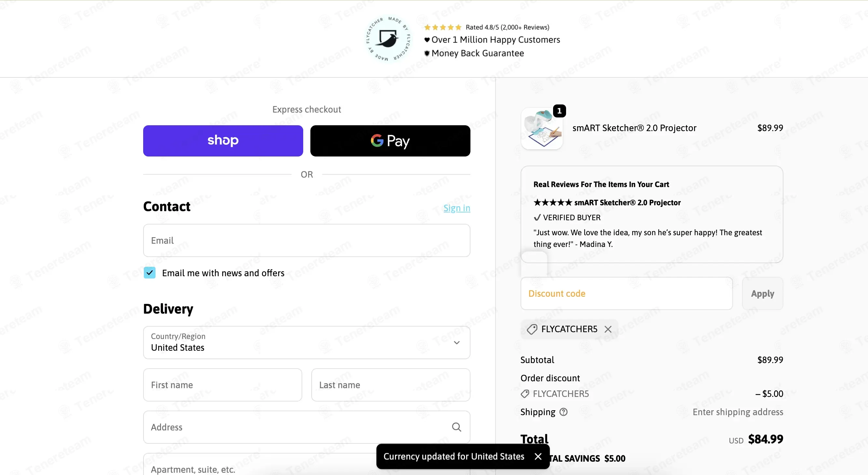Image resolution: width=868 pixels, height=475 pixels.
Task: Click Over 1 Million Happy Customers text
Action: tap(496, 40)
